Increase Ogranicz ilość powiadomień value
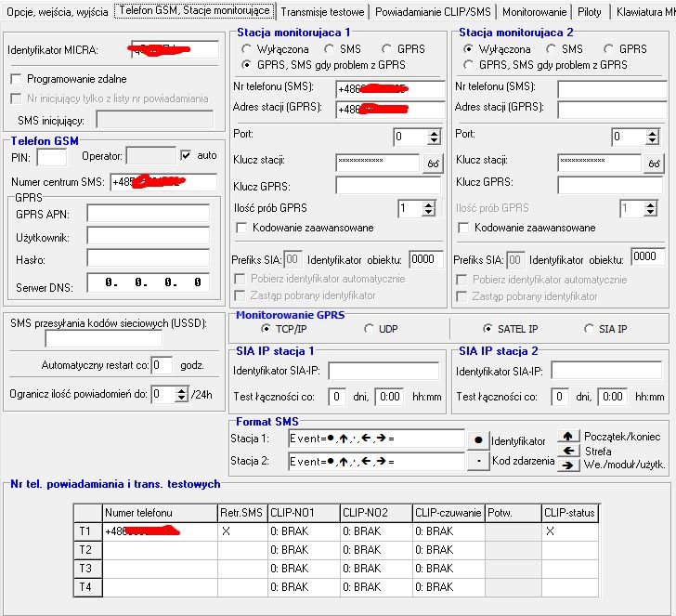 click(x=181, y=391)
